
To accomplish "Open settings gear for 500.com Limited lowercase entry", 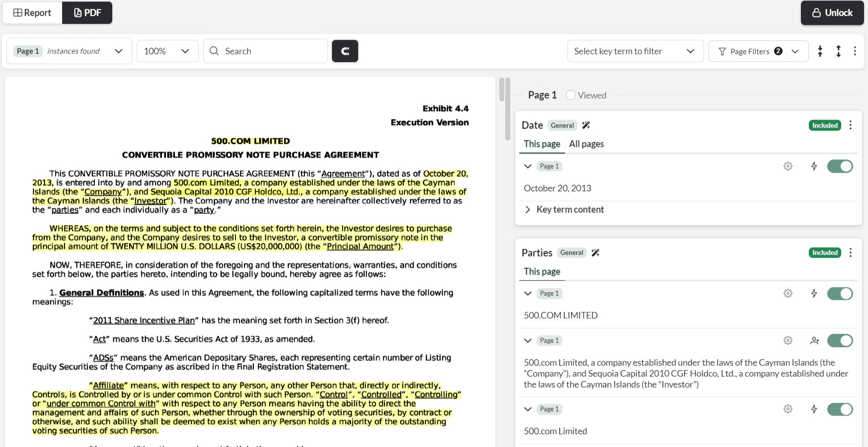I will [788, 409].
